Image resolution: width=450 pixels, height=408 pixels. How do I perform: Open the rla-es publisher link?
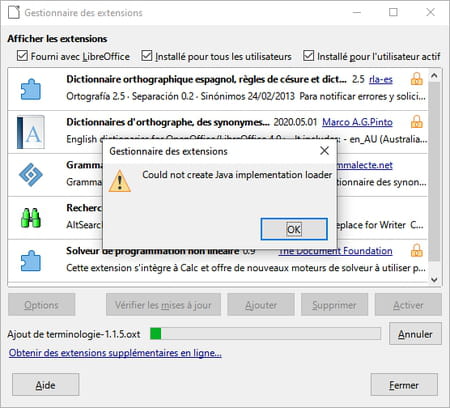click(x=381, y=79)
